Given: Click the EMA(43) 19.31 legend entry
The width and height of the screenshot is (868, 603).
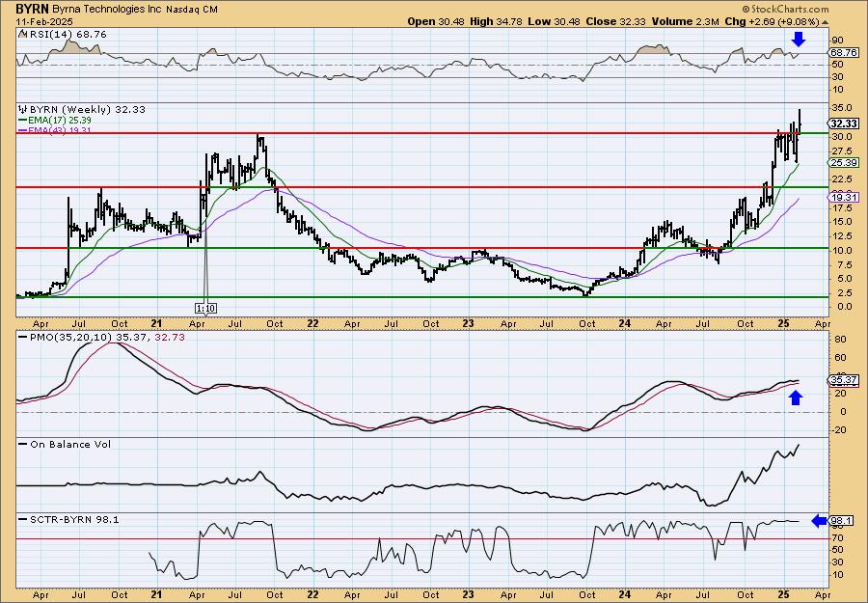Looking at the screenshot, I should (61, 130).
